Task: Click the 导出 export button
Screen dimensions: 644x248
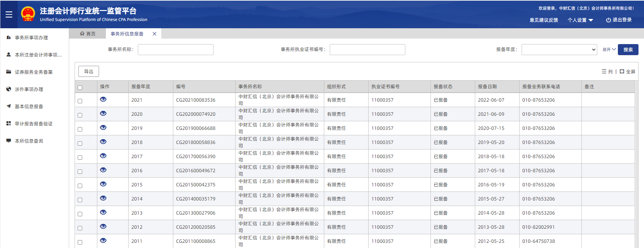Action: tap(89, 71)
